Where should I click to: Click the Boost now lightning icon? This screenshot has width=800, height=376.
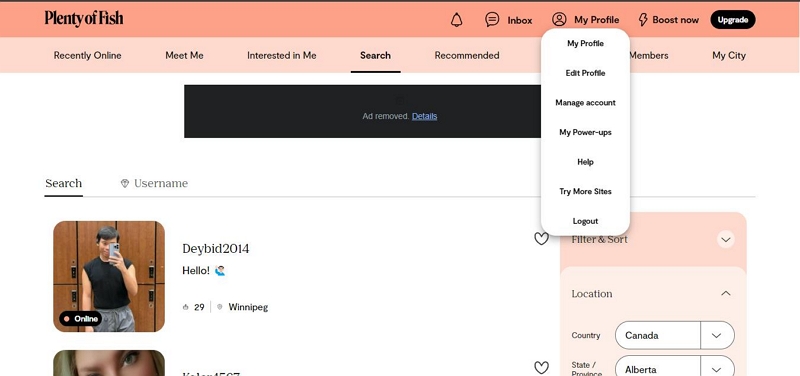click(x=643, y=20)
